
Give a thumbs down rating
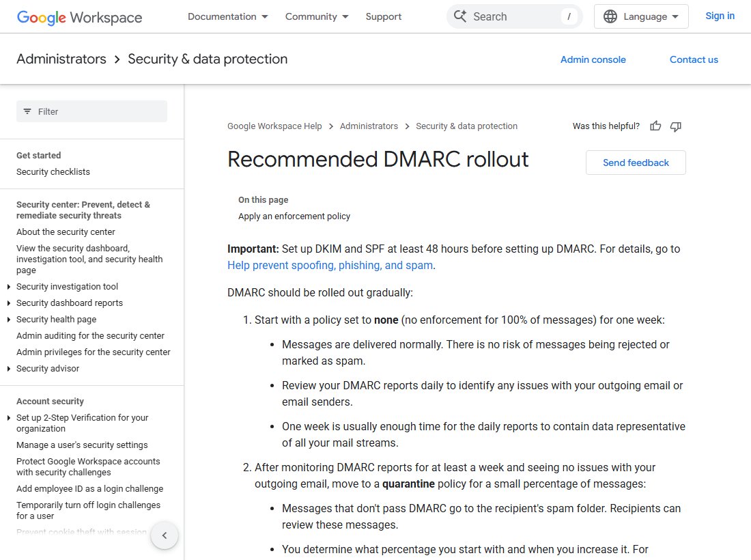675,126
